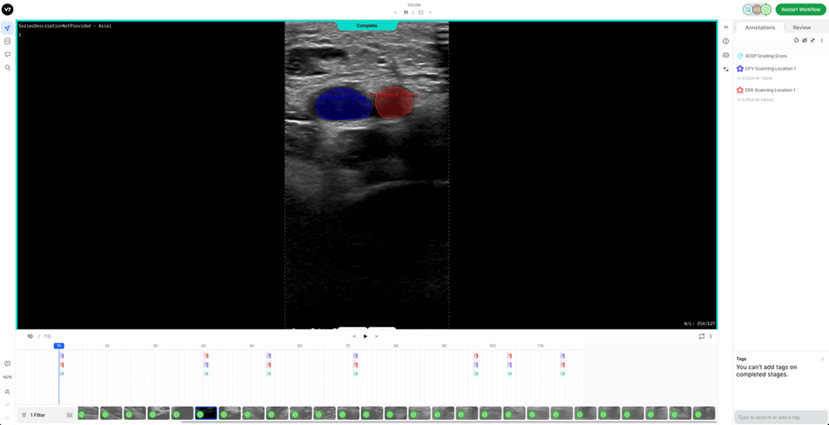The width and height of the screenshot is (829, 425).
Task: Click the expand arrows icon in annotations header
Action: (813, 41)
